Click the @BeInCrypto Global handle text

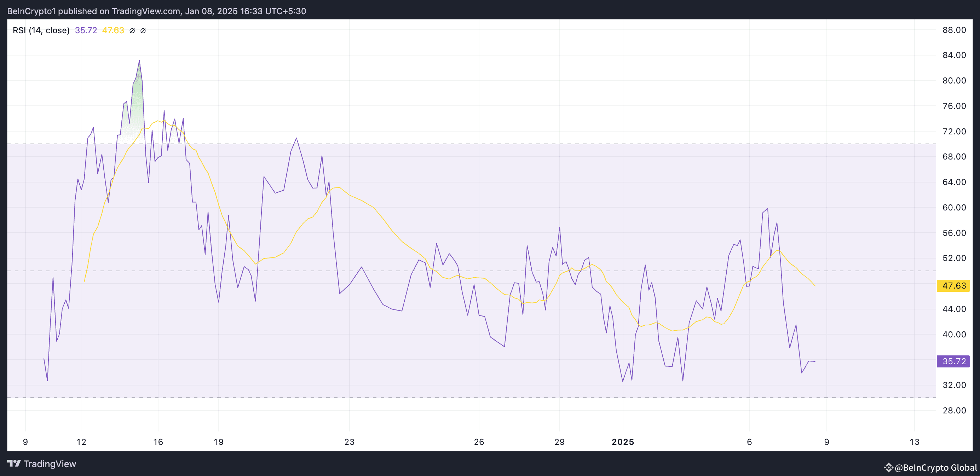click(935, 467)
